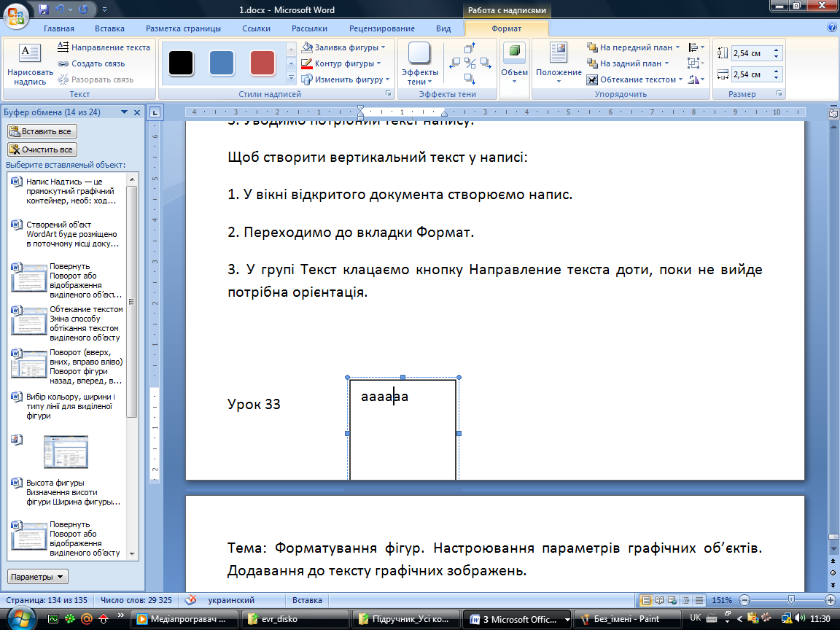840x630 pixels.
Task: Switch to the Вставка tab
Action: click(109, 28)
